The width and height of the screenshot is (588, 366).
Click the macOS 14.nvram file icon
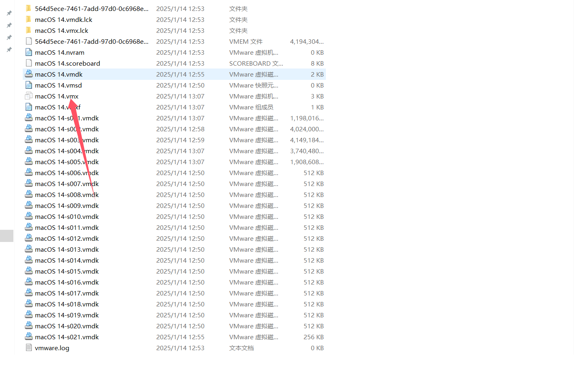28,52
